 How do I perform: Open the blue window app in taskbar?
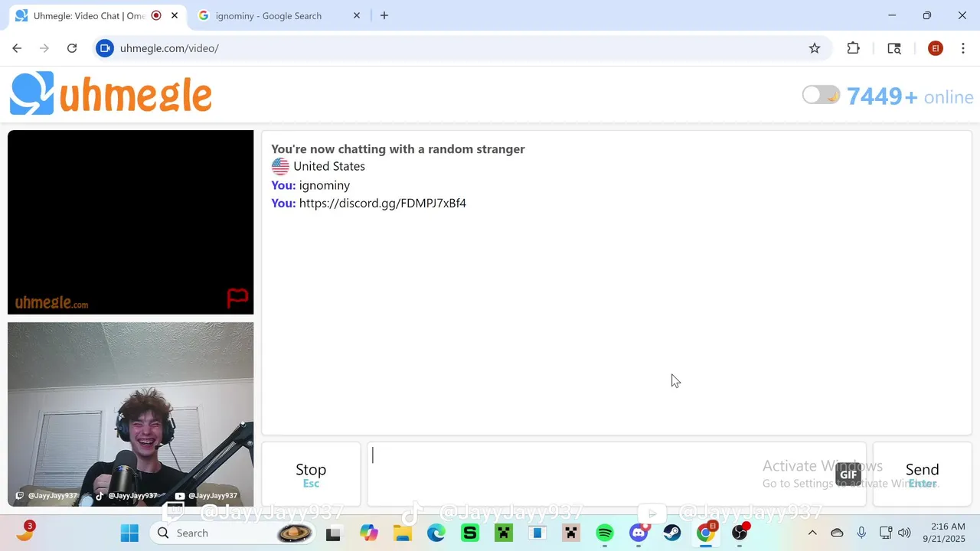(537, 533)
